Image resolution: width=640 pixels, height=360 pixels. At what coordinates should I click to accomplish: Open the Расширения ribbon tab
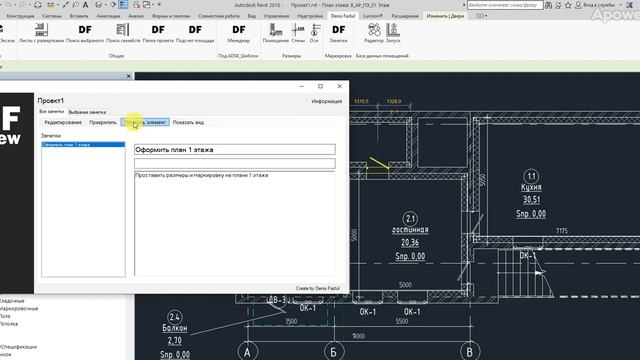click(405, 16)
